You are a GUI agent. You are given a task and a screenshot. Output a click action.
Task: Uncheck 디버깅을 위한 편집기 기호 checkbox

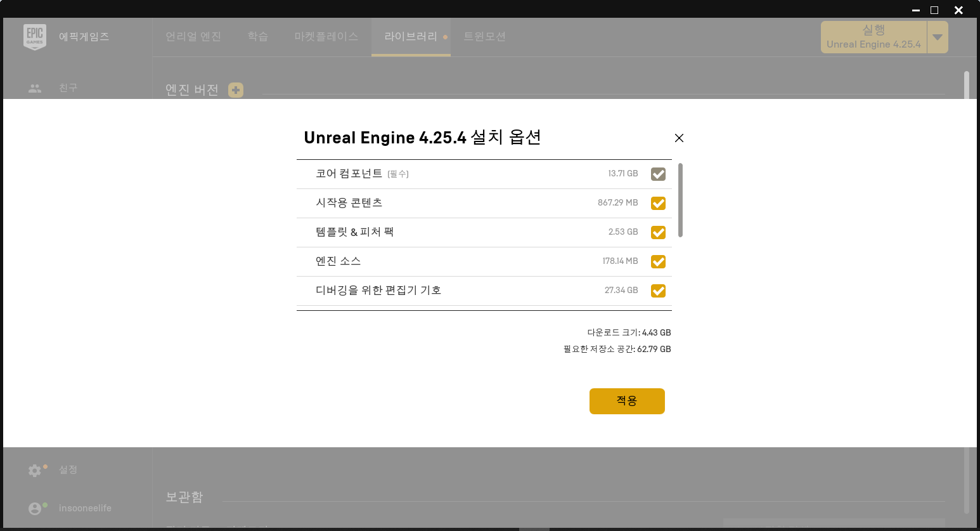click(658, 291)
